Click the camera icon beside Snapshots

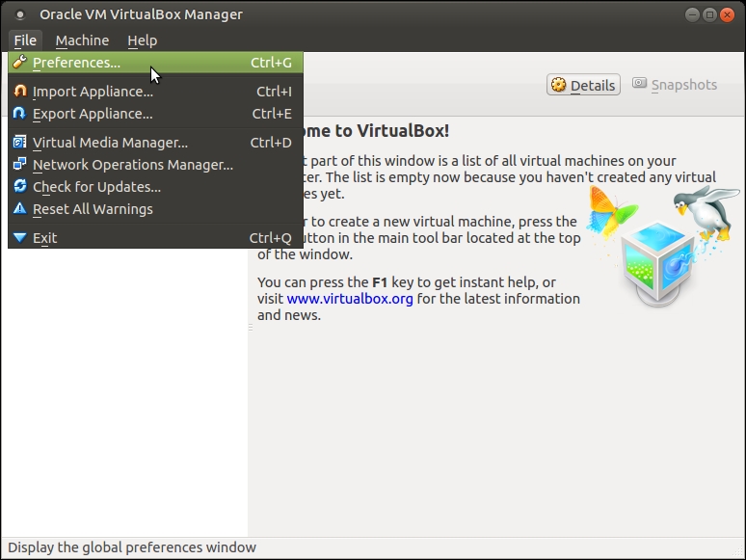tap(639, 83)
